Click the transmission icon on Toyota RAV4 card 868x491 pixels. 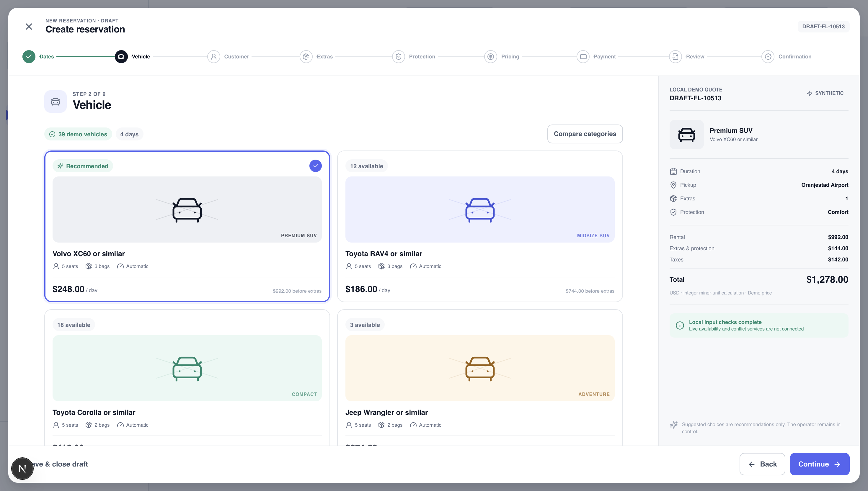coord(413,266)
